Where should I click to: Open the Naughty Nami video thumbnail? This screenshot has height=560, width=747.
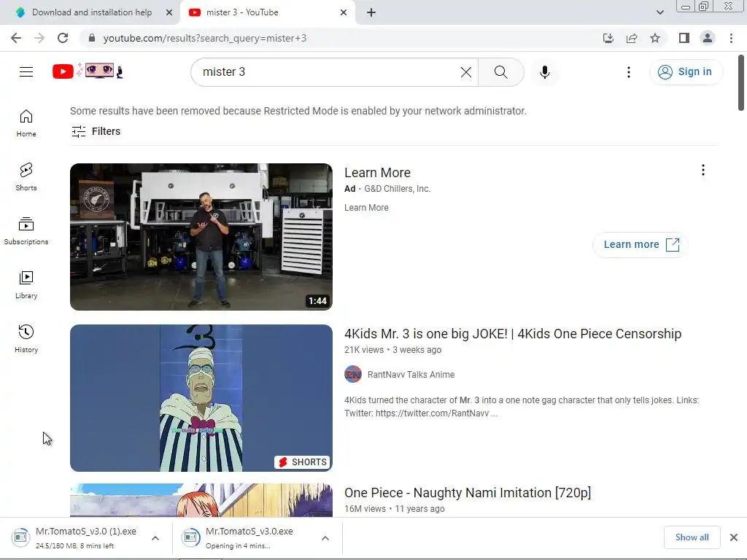coord(201,500)
